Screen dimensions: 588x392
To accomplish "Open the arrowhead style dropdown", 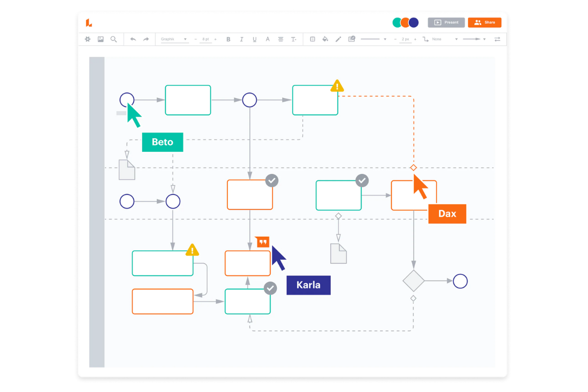I will (x=484, y=39).
